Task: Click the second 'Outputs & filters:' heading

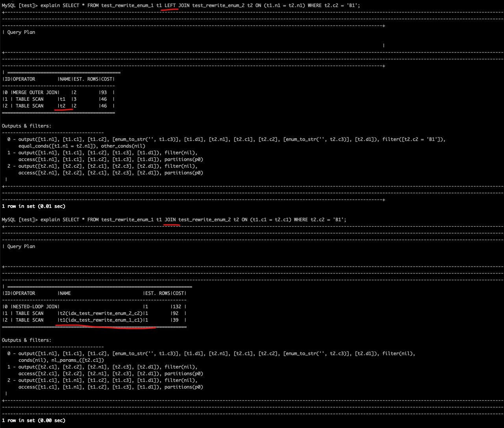Action: (27, 340)
